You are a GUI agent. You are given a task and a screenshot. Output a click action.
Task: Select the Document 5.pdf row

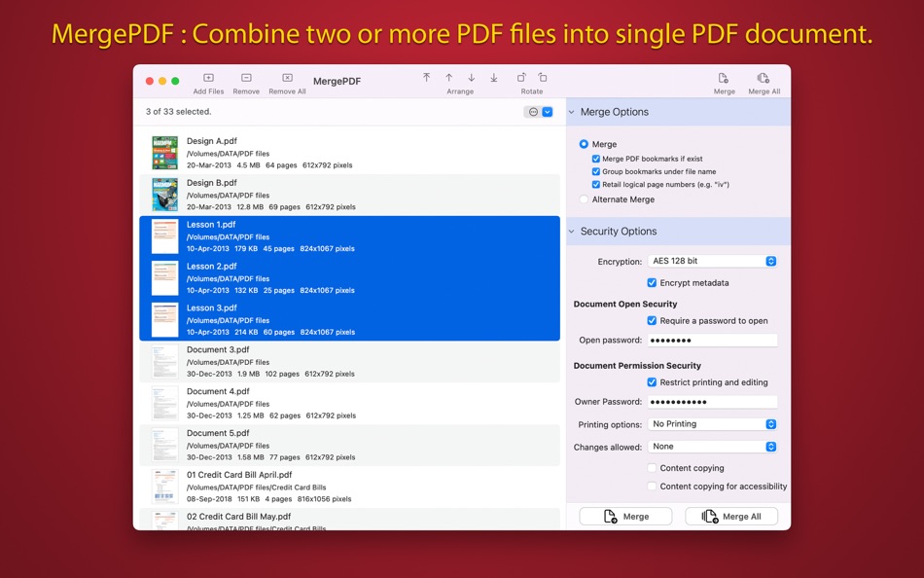(x=349, y=446)
